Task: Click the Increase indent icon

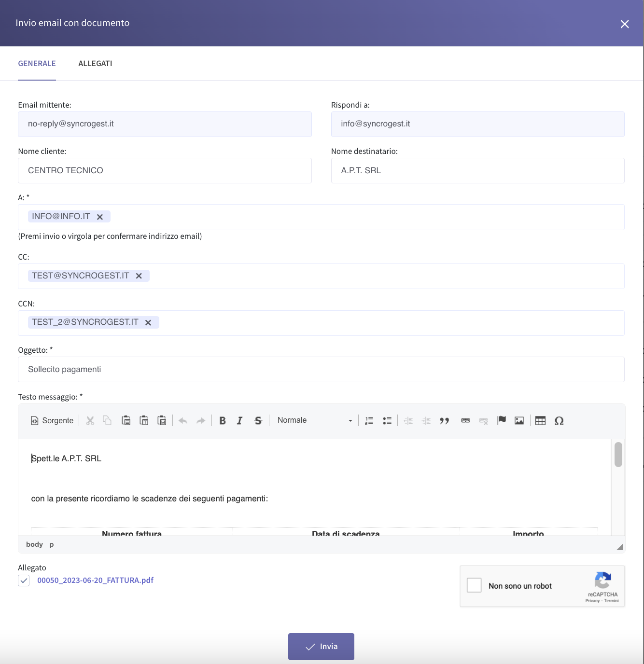Action: (426, 421)
